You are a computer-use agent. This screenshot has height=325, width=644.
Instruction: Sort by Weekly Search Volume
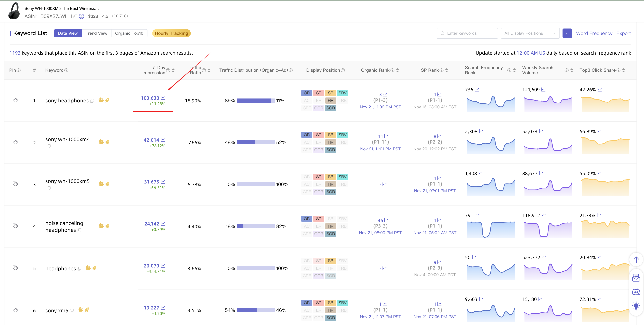[x=572, y=70]
